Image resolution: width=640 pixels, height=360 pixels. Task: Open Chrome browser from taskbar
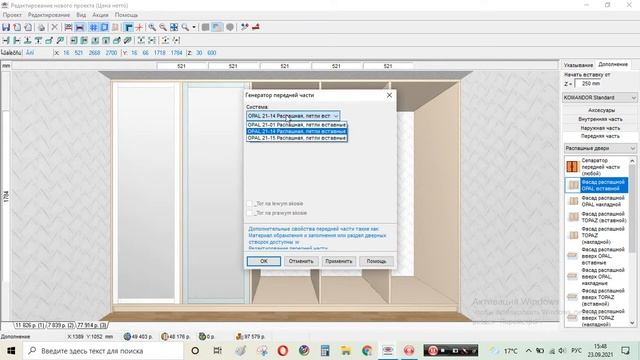point(367,351)
